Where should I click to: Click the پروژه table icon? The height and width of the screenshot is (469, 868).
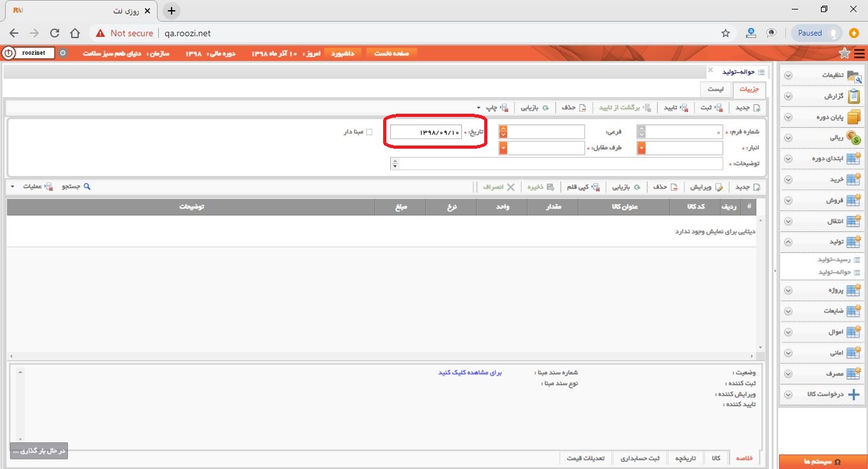pyautogui.click(x=853, y=290)
